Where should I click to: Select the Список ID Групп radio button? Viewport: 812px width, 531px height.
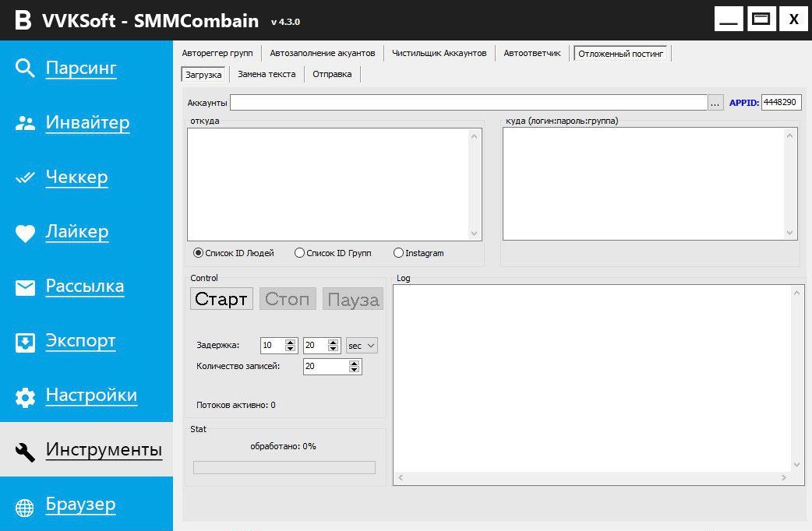299,253
